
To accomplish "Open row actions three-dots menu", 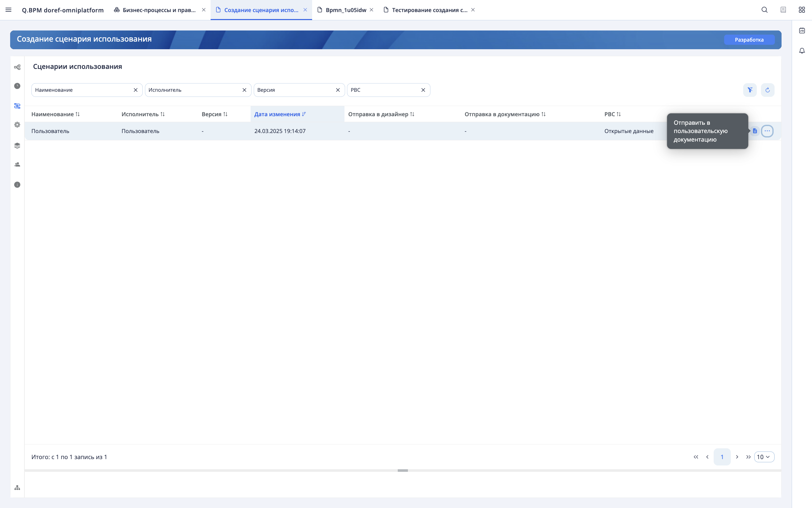I will 767,131.
